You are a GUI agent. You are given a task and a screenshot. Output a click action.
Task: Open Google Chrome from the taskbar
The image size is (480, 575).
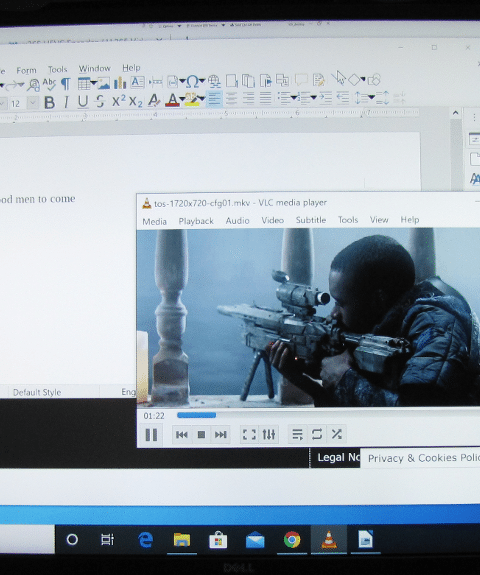(x=292, y=540)
